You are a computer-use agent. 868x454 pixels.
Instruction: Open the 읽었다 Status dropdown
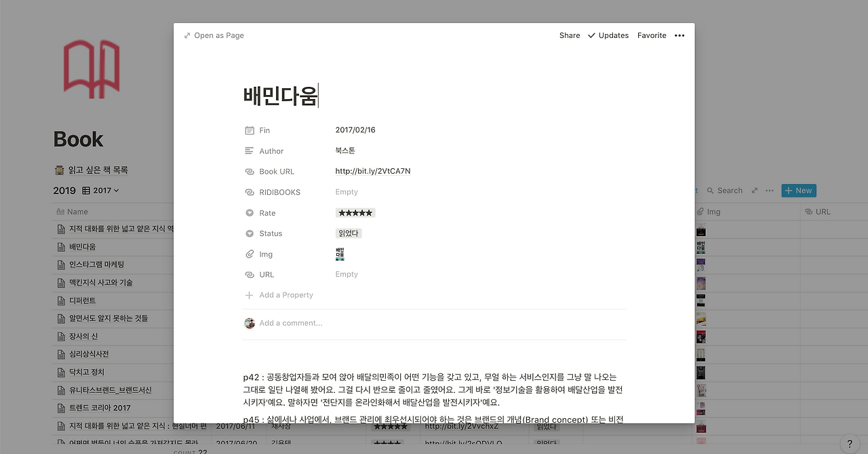click(x=349, y=233)
